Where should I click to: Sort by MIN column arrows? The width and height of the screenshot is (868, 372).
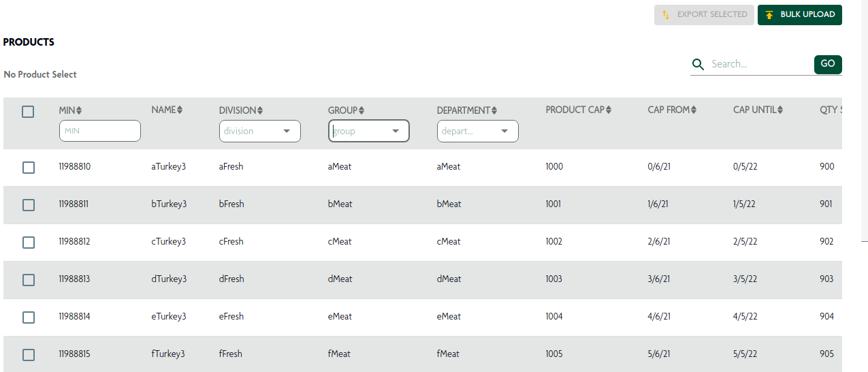(79, 110)
